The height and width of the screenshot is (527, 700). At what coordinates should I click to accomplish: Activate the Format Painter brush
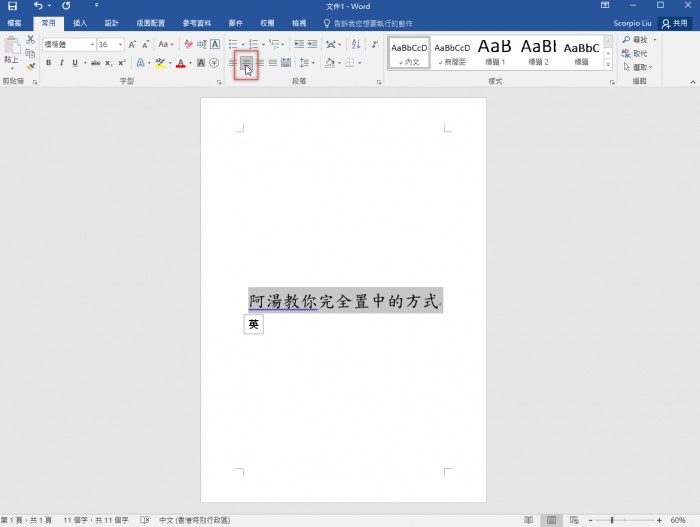pos(30,67)
